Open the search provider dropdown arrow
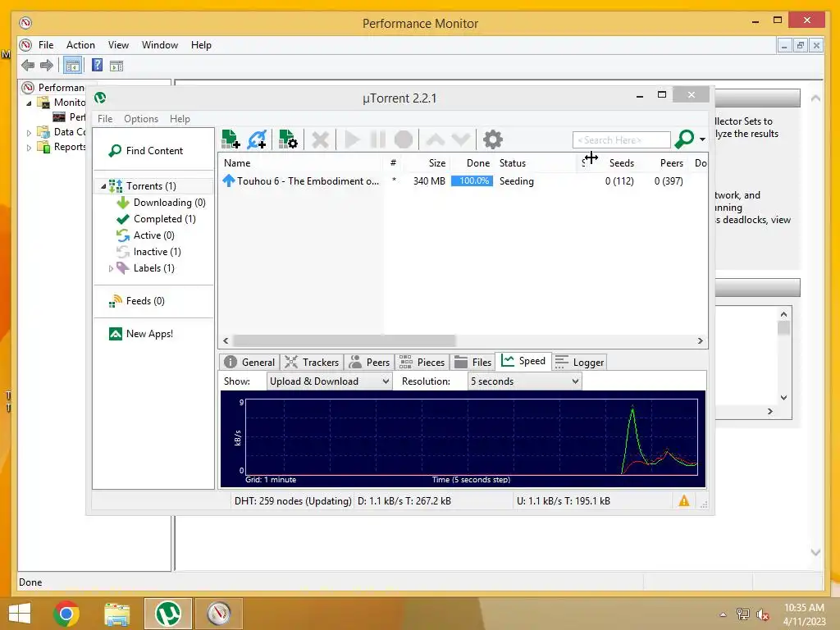 [x=702, y=139]
